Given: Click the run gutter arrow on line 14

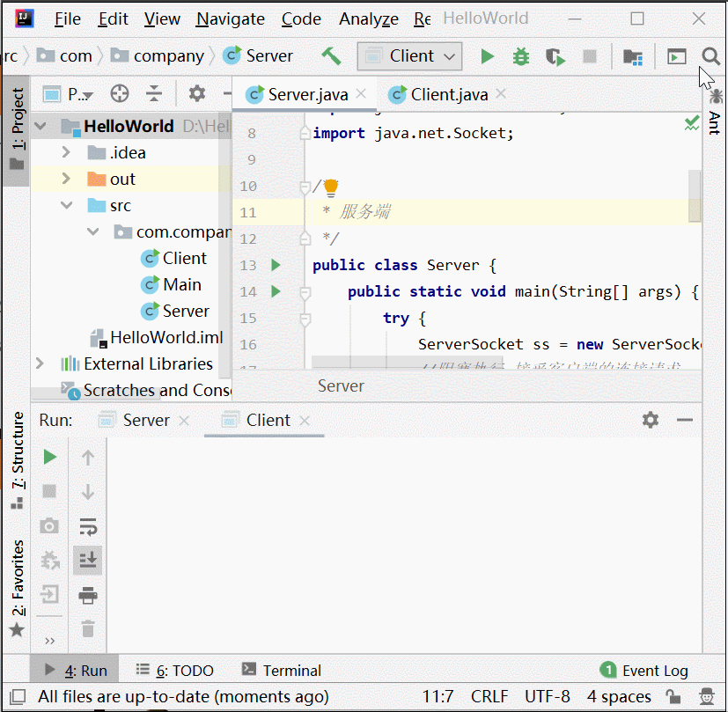Looking at the screenshot, I should [276, 291].
